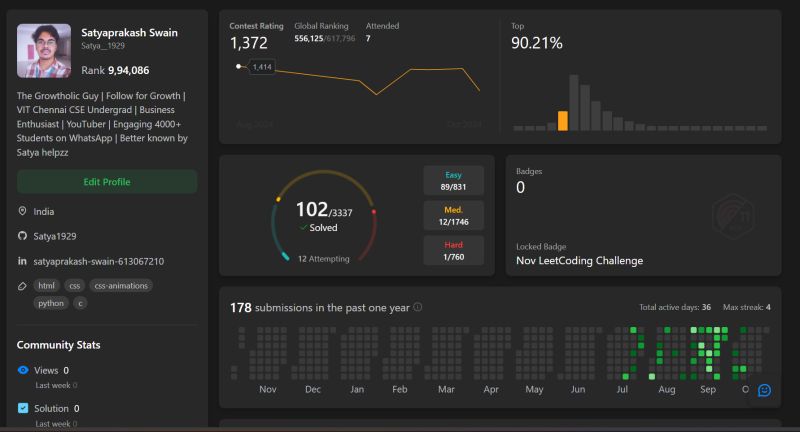Click the location pin icon beside India
800x432 pixels.
click(x=22, y=211)
